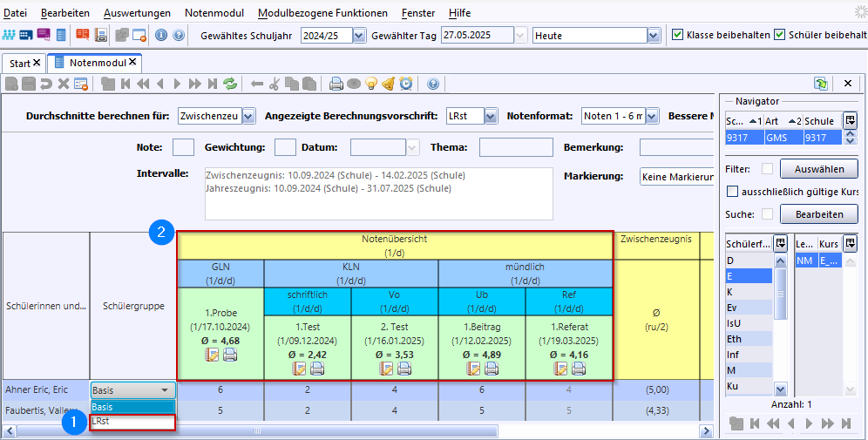This screenshot has width=868, height=440.
Task: Open the Schülergruppe Basis combo box arrow
Action: 165,390
